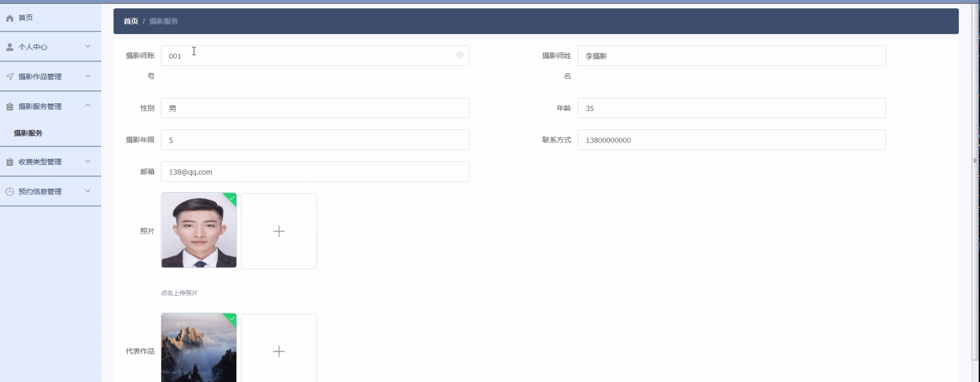Select the uploaded portrait photo thumbnail
Viewport: 980px width, 382px height.
point(198,231)
